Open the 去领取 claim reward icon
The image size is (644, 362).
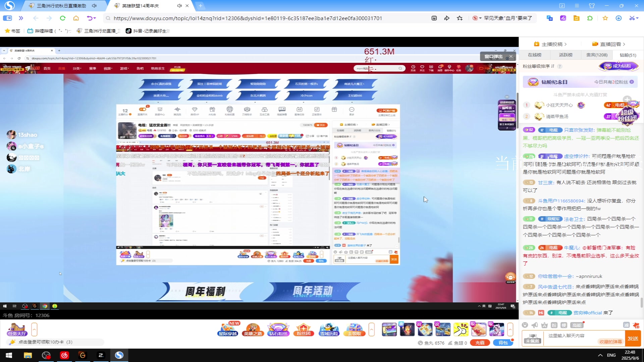[x=355, y=329]
